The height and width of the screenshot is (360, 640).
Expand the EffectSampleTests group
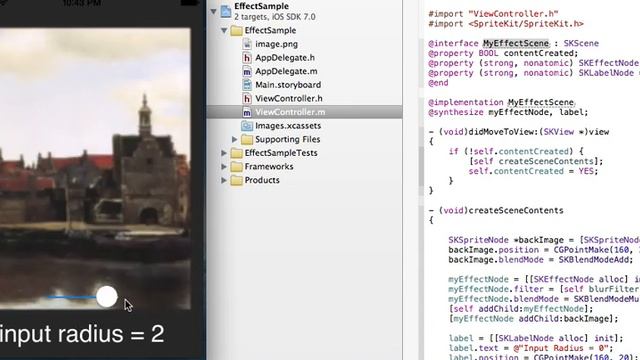pos(224,153)
